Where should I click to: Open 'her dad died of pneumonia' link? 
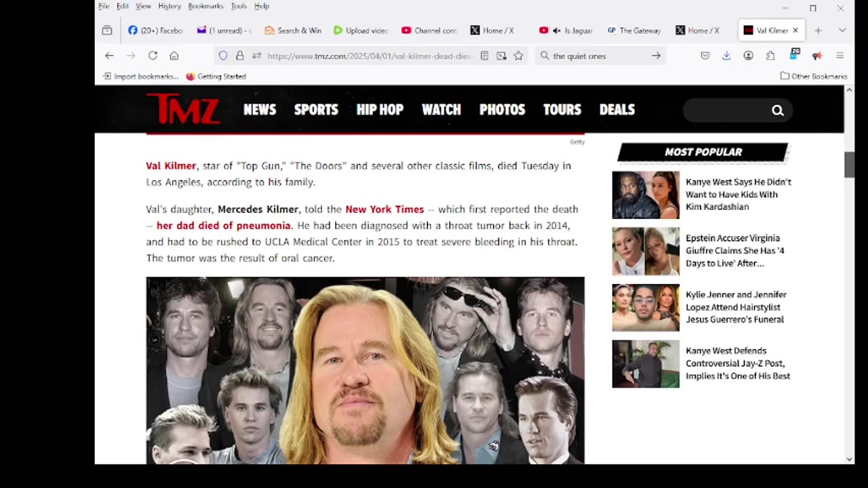tap(223, 225)
